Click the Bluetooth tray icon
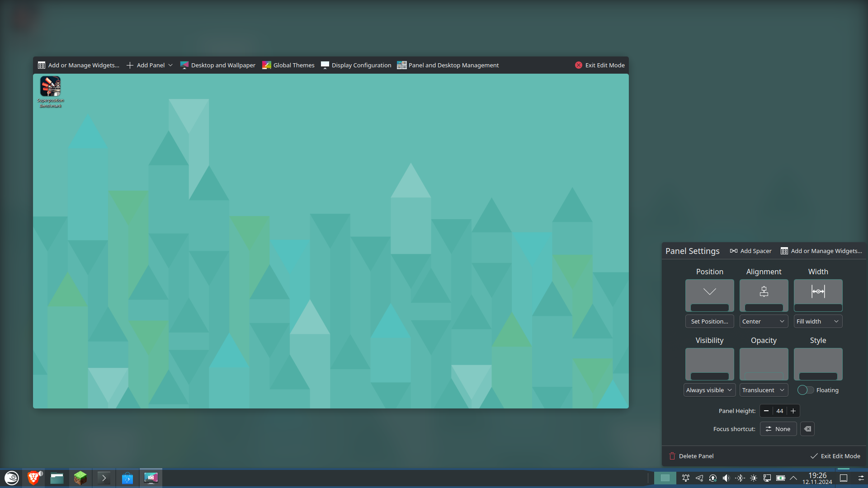The width and height of the screenshot is (868, 488). click(x=740, y=478)
